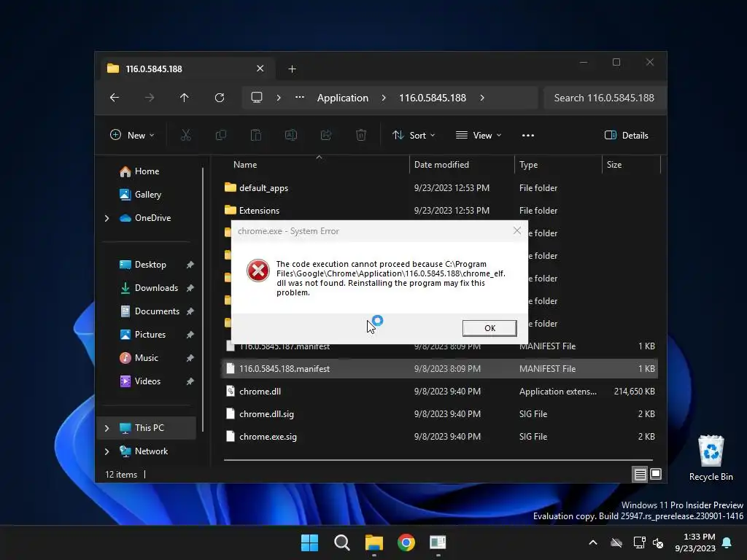
Task: Go up one folder level
Action: coord(185,98)
